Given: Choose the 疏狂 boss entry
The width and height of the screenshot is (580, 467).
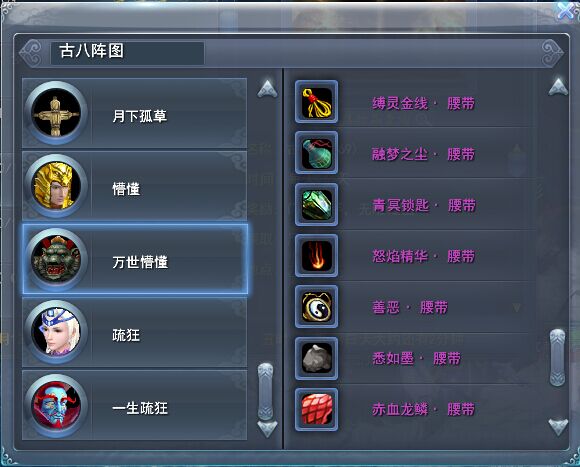Looking at the screenshot, I should [134, 332].
